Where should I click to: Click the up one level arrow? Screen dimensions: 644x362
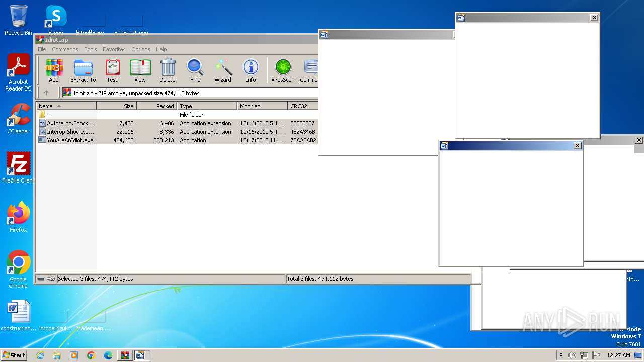tap(46, 93)
